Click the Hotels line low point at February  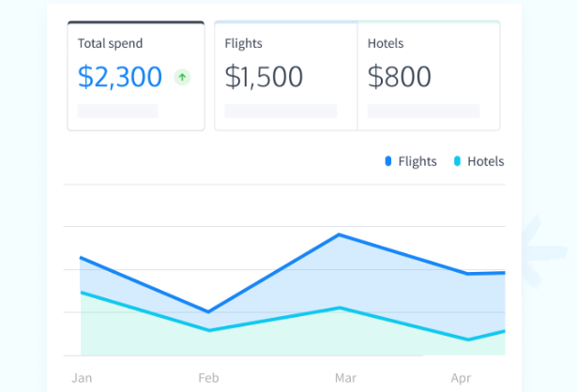[x=208, y=330]
